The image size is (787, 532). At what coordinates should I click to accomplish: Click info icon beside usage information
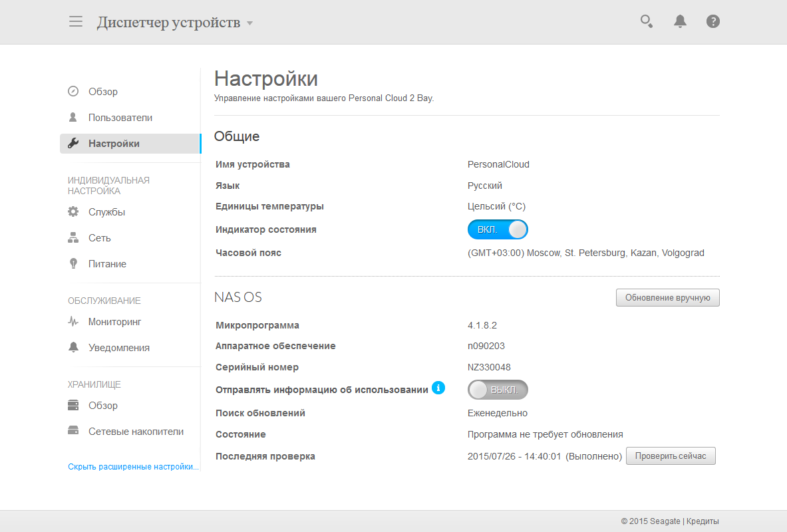click(438, 388)
